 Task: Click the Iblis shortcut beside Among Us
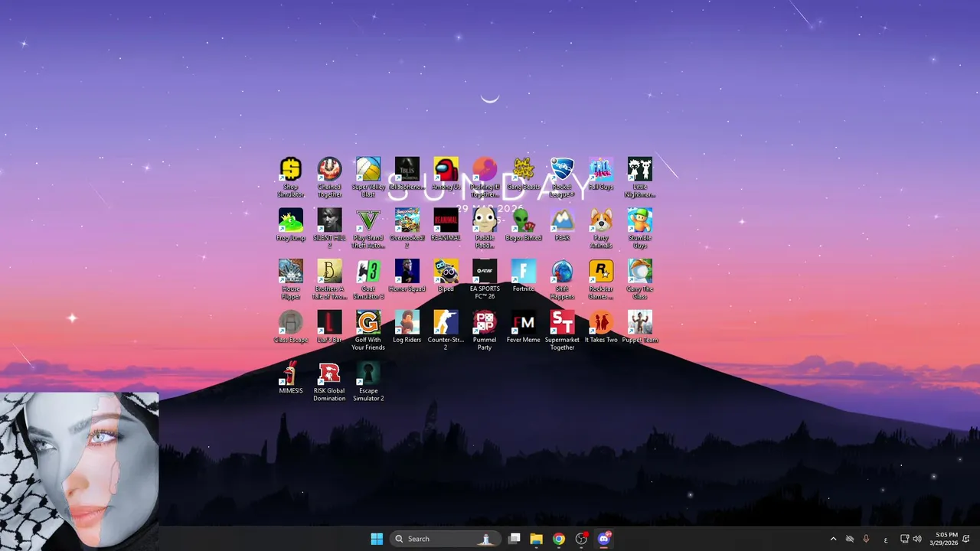[x=407, y=174]
